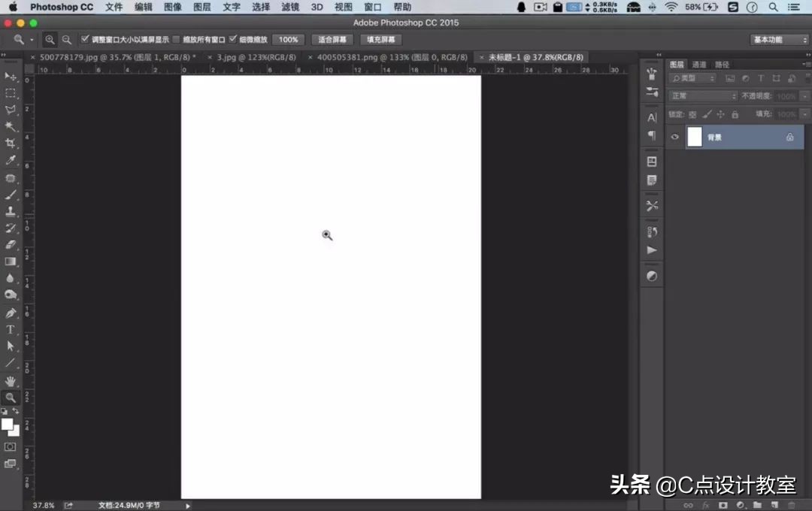
Task: Select the Hand tool
Action: coord(11,381)
